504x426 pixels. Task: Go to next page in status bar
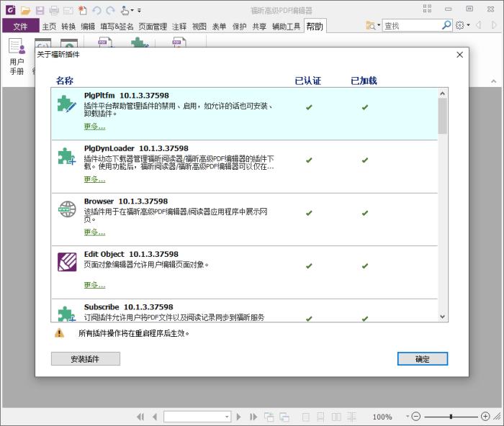[x=238, y=417]
